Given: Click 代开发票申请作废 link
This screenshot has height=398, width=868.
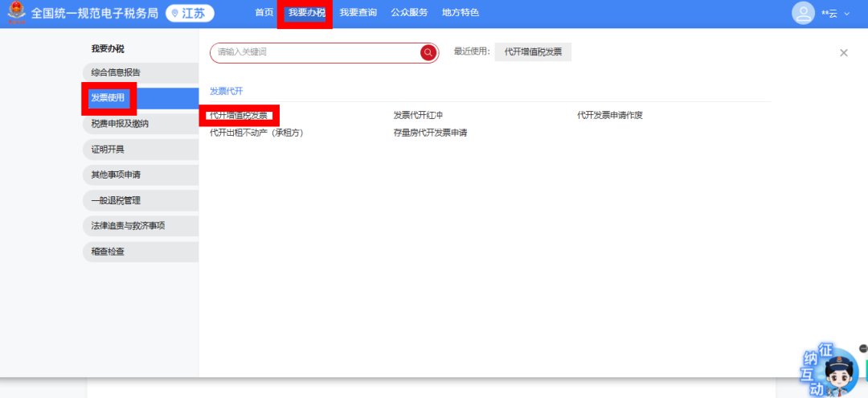Looking at the screenshot, I should pyautogui.click(x=610, y=116).
